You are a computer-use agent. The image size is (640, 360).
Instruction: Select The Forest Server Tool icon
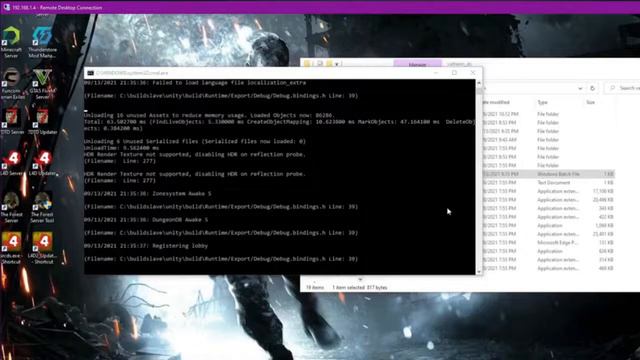tap(42, 207)
